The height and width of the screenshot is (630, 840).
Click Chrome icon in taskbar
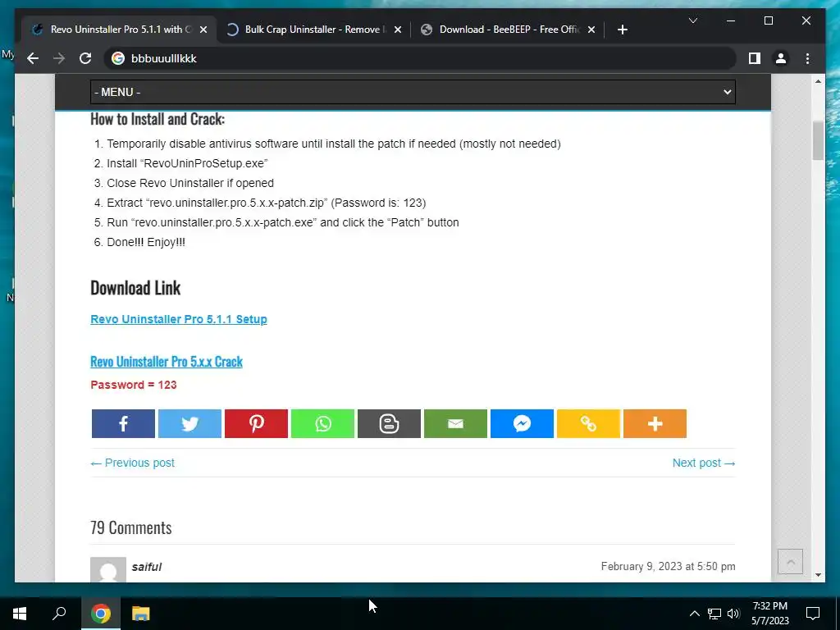point(100,614)
